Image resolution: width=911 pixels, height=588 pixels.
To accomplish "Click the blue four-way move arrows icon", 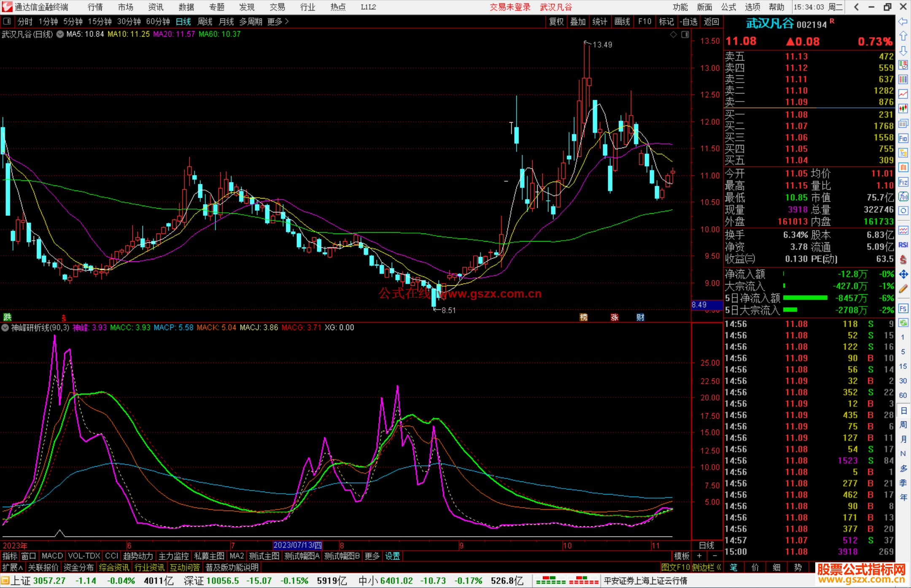I will [x=903, y=274].
